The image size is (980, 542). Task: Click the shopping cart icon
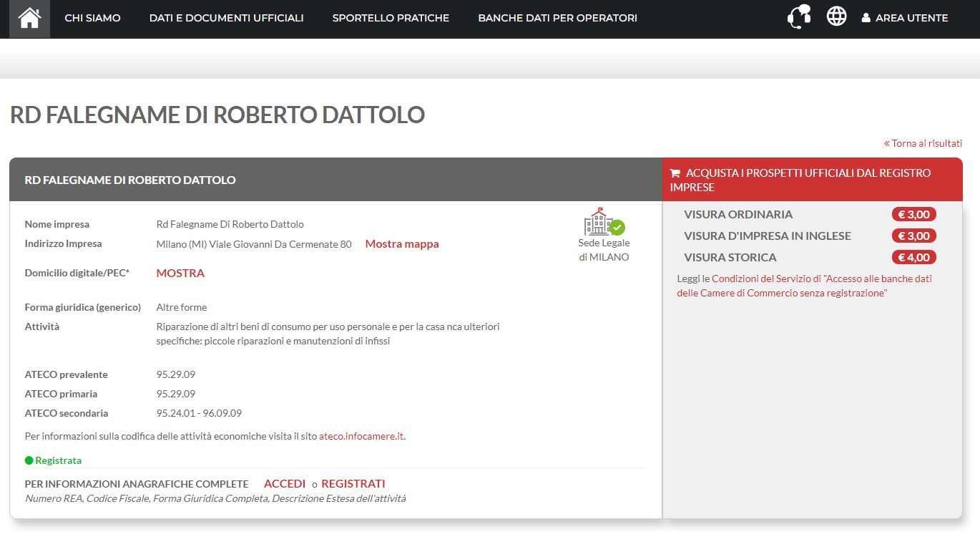(x=675, y=173)
